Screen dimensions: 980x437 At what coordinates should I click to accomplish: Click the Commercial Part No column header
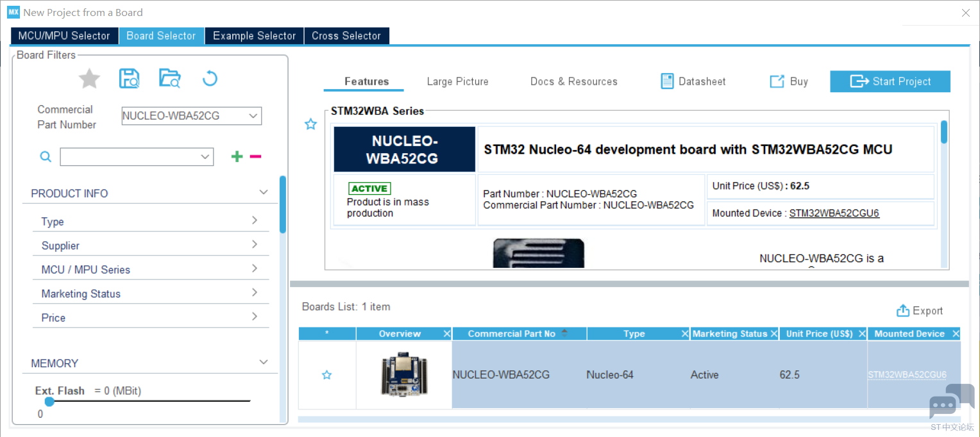click(x=520, y=334)
